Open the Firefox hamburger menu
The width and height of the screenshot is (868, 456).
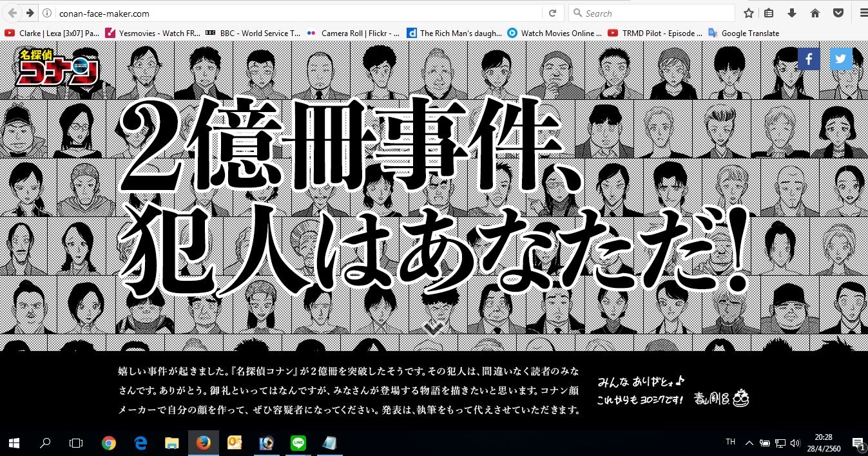(x=863, y=13)
